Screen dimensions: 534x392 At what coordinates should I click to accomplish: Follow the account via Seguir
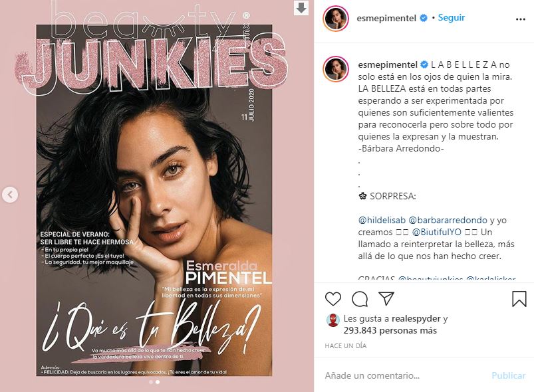click(452, 17)
